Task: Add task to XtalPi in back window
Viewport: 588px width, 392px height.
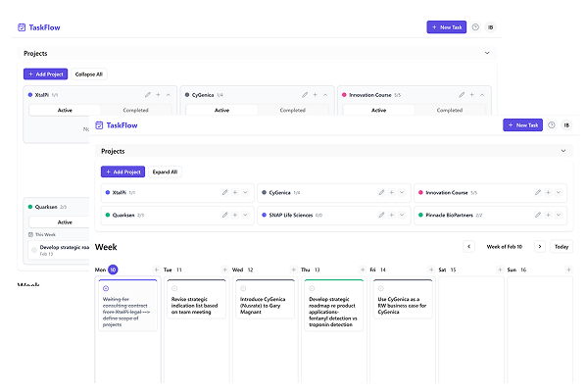Action: click(x=158, y=95)
